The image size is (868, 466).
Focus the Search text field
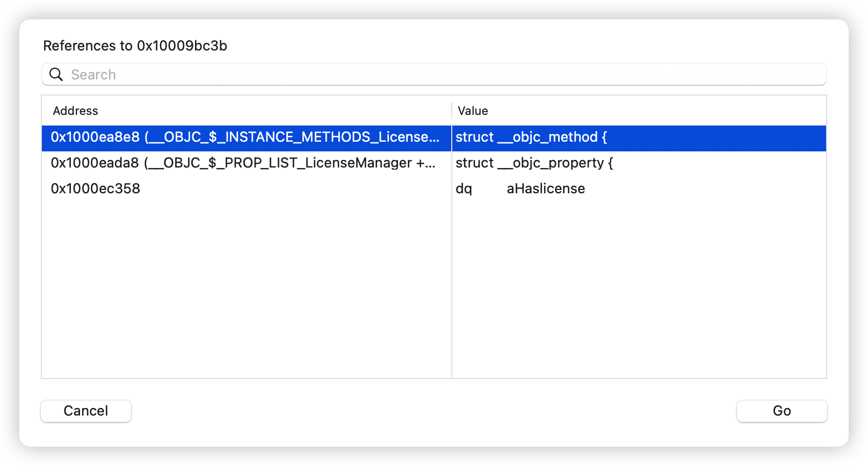(x=434, y=74)
